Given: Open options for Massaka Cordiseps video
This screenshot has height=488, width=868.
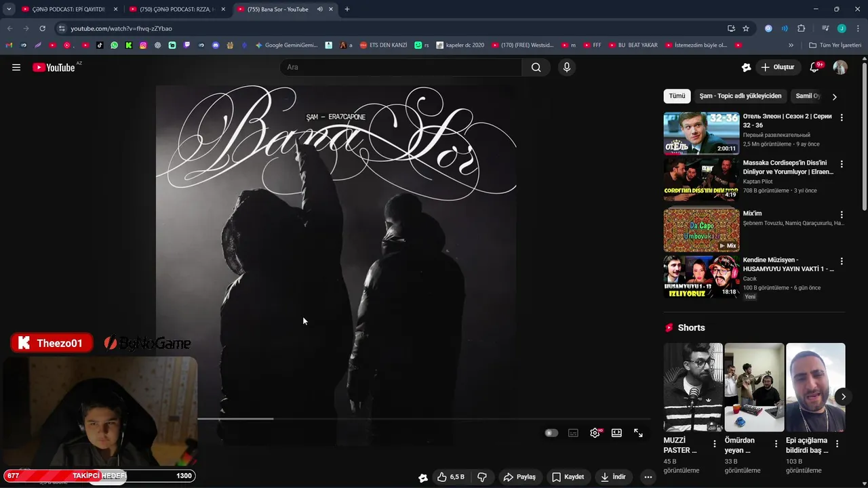Looking at the screenshot, I should click(842, 164).
